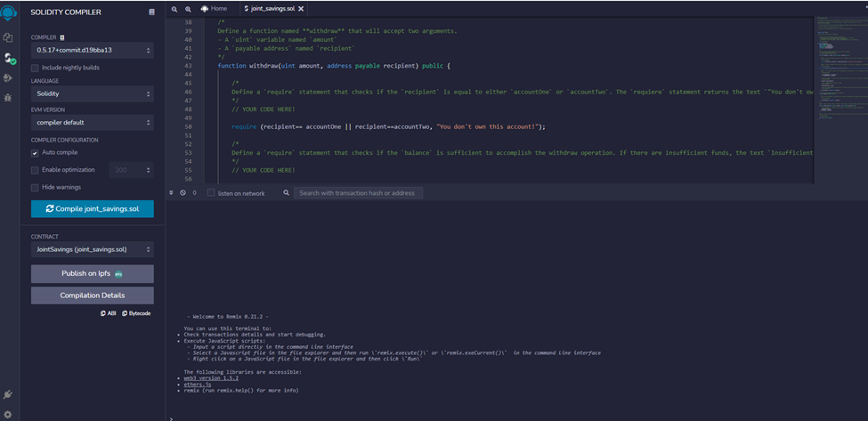Click the add custom compiler plus icon
Viewport: 868px width, 421px height.
[x=62, y=37]
